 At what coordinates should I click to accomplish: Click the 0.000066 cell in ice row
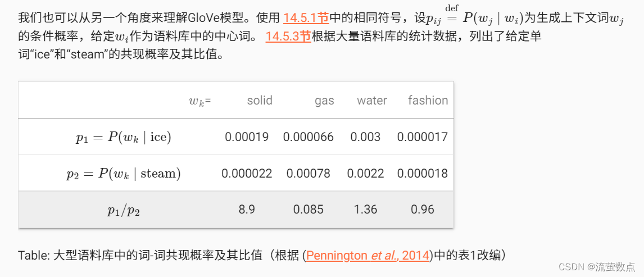pyautogui.click(x=308, y=137)
